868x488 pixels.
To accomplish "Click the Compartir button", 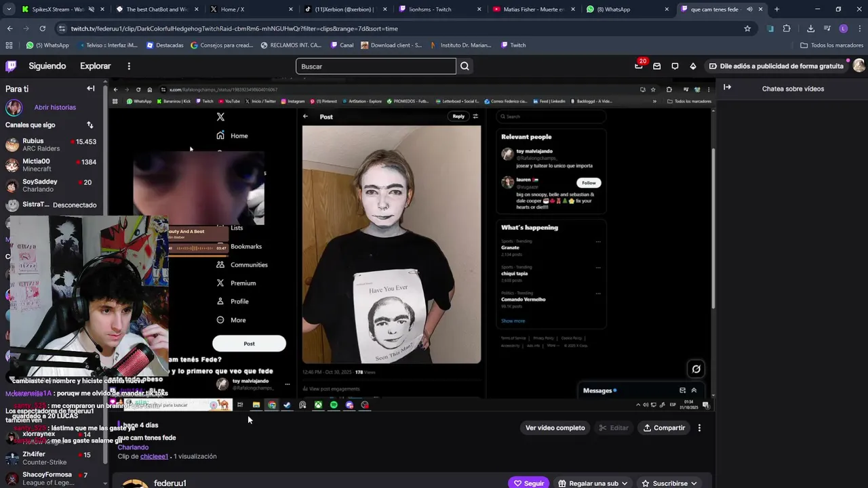I will point(664,428).
